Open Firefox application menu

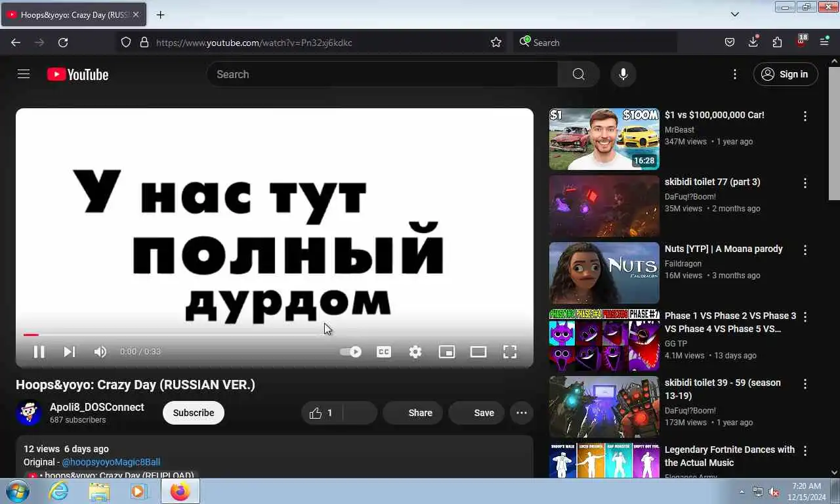[825, 43]
